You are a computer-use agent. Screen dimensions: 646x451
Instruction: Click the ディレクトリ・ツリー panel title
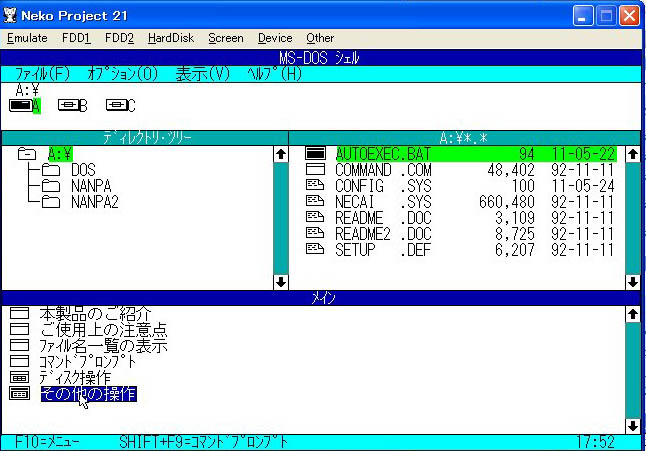(147, 138)
